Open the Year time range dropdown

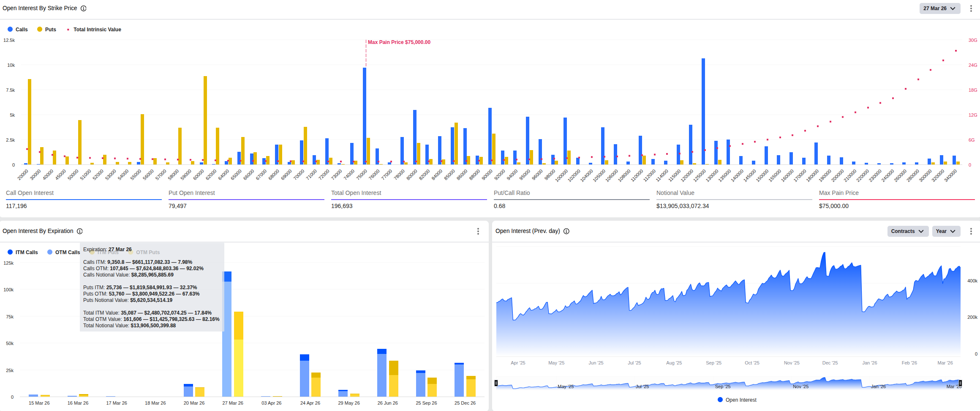(x=946, y=231)
